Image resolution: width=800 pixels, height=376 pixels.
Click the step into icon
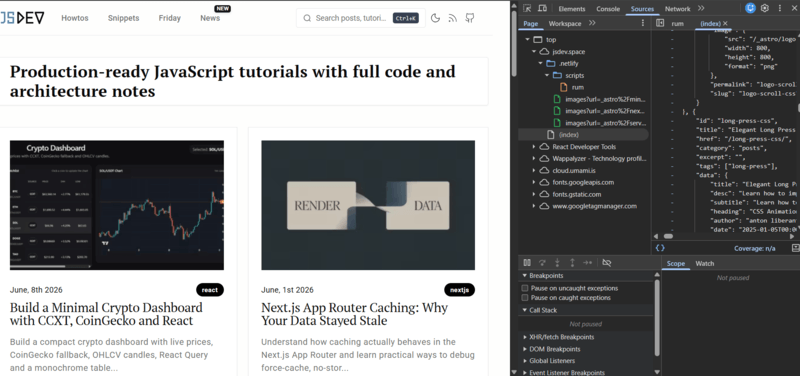pyautogui.click(x=557, y=263)
